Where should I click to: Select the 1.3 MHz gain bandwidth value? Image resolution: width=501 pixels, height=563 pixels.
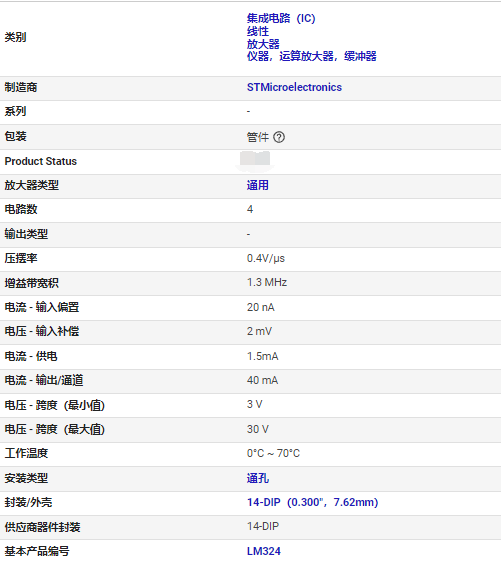tap(267, 282)
